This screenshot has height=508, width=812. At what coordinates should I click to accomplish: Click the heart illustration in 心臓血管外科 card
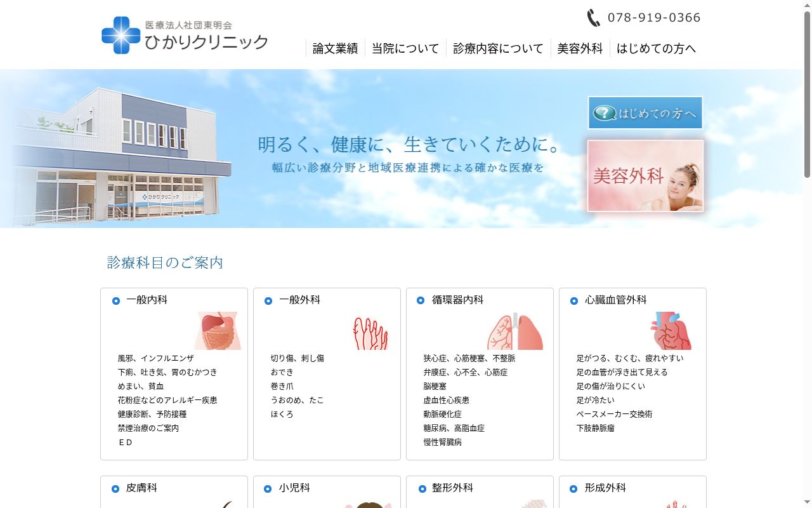(671, 331)
